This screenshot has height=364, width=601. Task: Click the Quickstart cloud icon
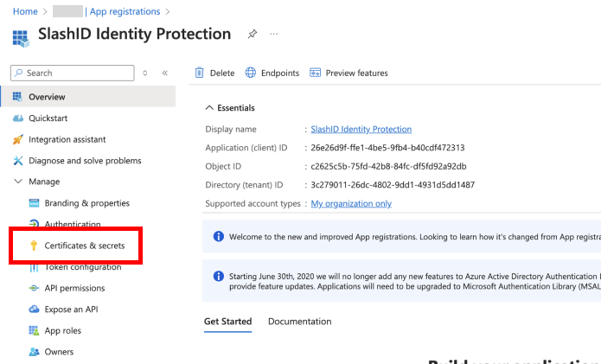click(x=18, y=118)
